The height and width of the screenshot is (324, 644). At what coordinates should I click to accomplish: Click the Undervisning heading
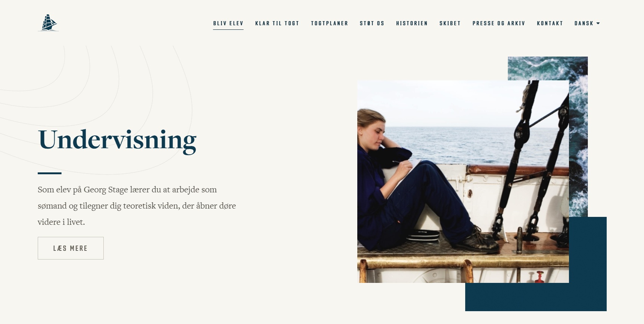click(117, 140)
